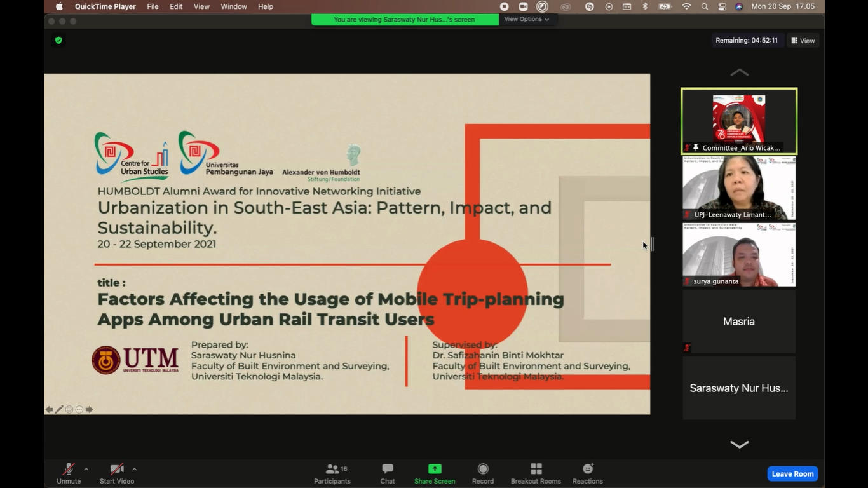Screen dimensions: 868x488
Task: Open the Wi-Fi status menu
Action: tap(686, 6)
